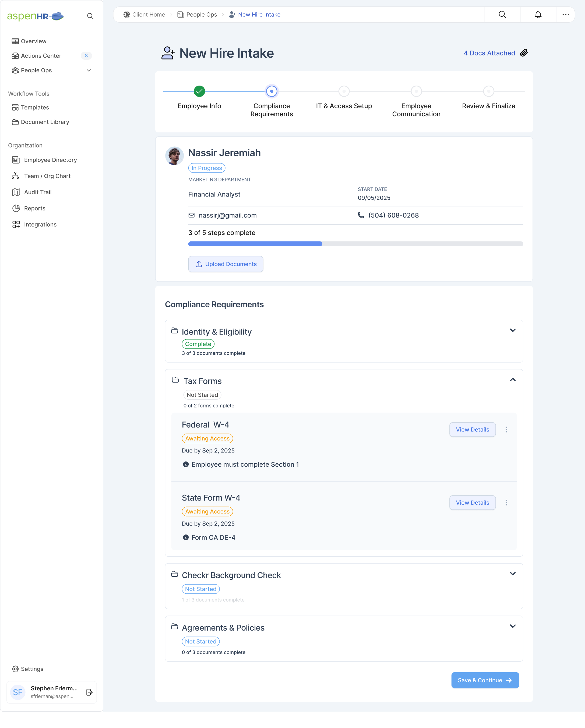Screen dimensions: 585x728
Task: Open the top bar search icon
Action: click(x=502, y=15)
